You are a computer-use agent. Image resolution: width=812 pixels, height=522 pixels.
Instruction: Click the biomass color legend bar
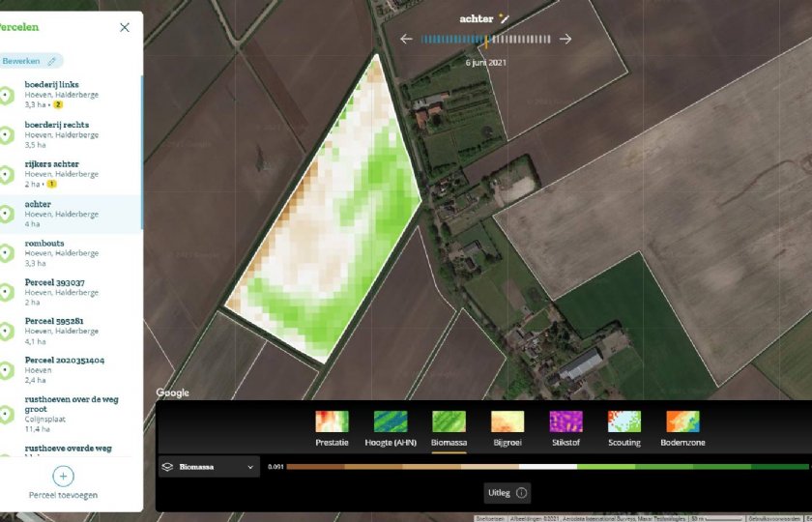(x=547, y=467)
